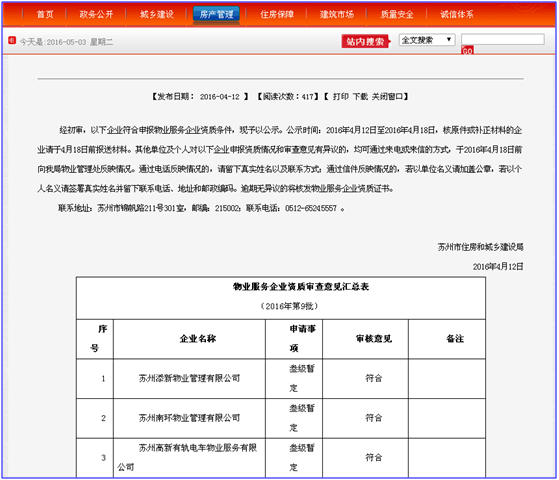Viewport: 559px width, 480px height.
Task: Click 叁级暂定 in the 苏州南环 row
Action: point(301,418)
